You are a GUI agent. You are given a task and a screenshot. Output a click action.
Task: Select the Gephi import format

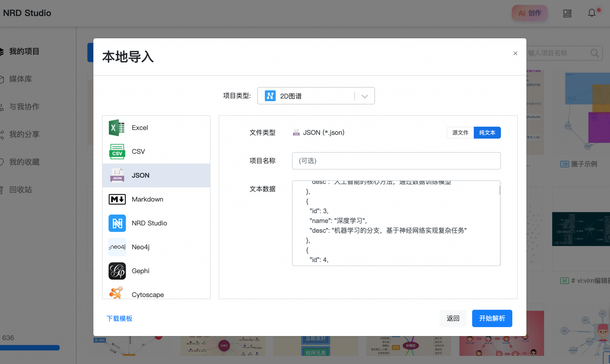pos(140,271)
